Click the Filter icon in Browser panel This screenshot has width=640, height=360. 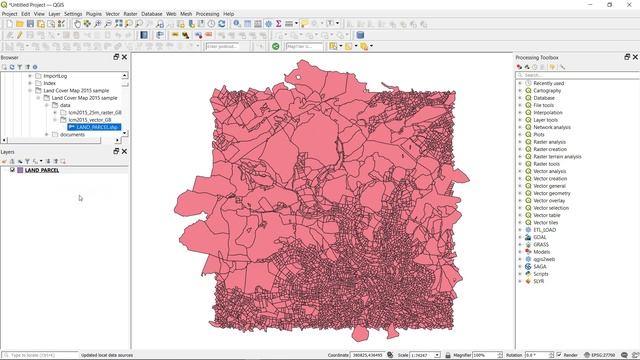pos(20,67)
